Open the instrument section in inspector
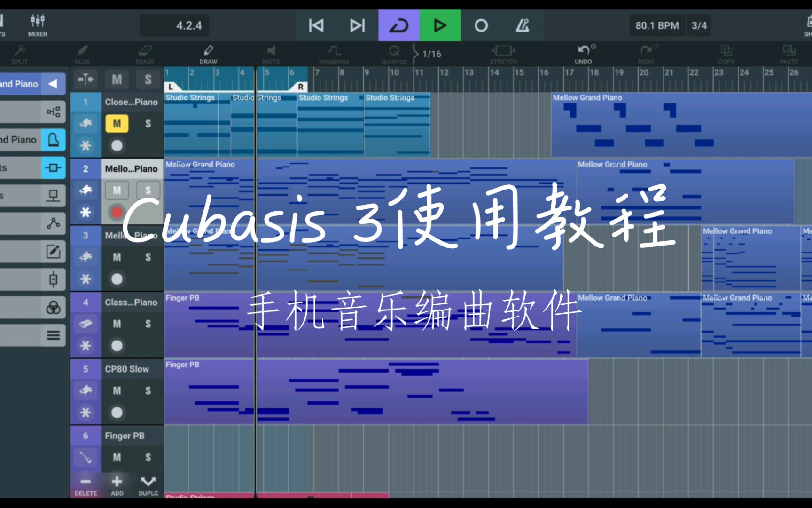This screenshot has height=508, width=812. (53, 140)
